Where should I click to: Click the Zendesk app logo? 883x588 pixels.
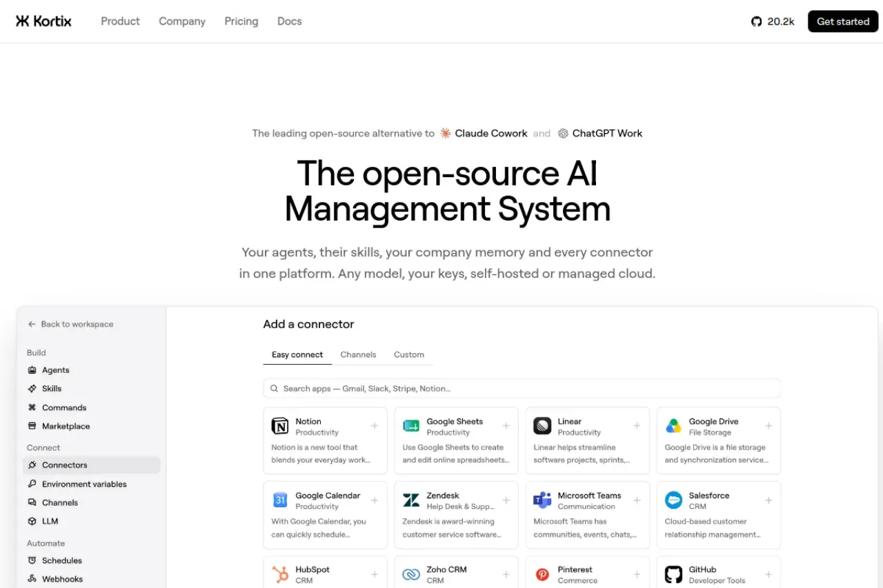pos(411,500)
